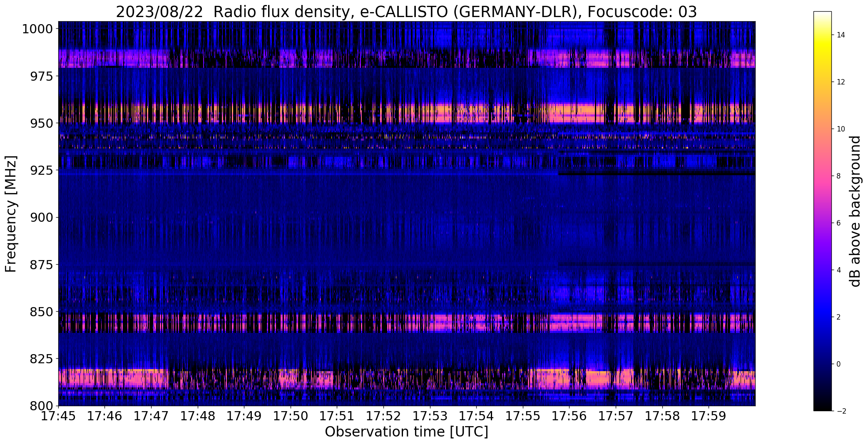868x444 pixels.
Task: Click the 17:48 time tick label
Action: 198,416
